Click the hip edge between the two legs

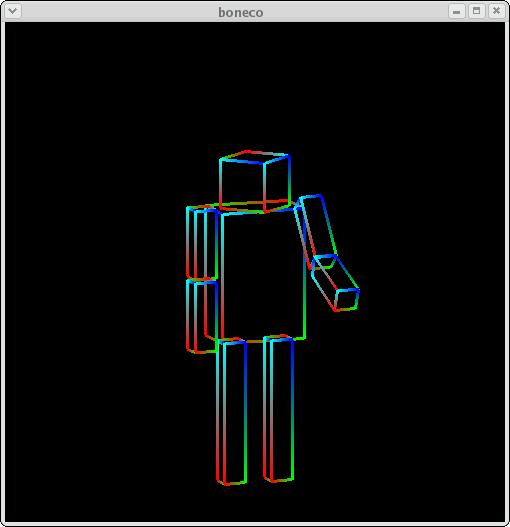(255, 341)
